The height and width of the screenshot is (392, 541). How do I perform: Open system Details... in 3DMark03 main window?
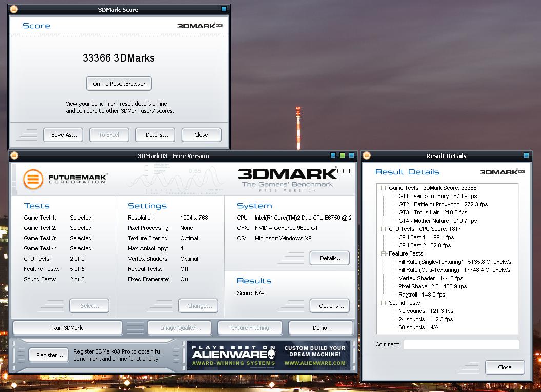330,258
